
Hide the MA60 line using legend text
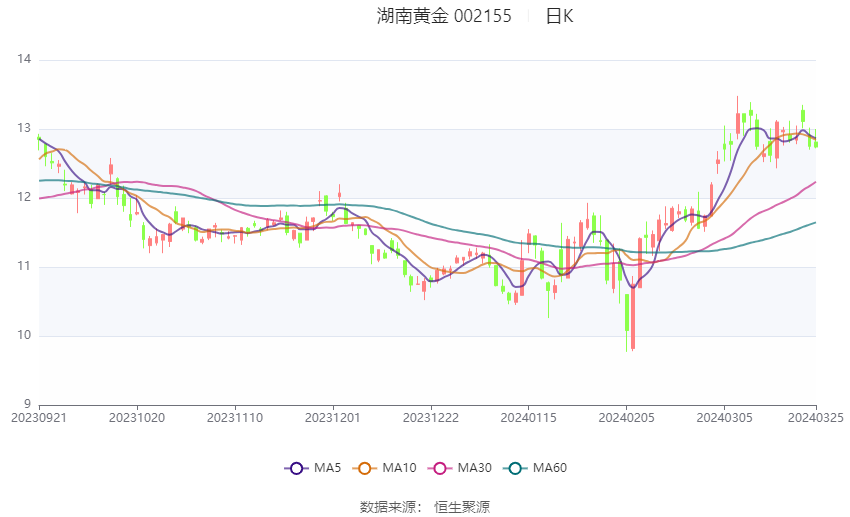[551, 468]
